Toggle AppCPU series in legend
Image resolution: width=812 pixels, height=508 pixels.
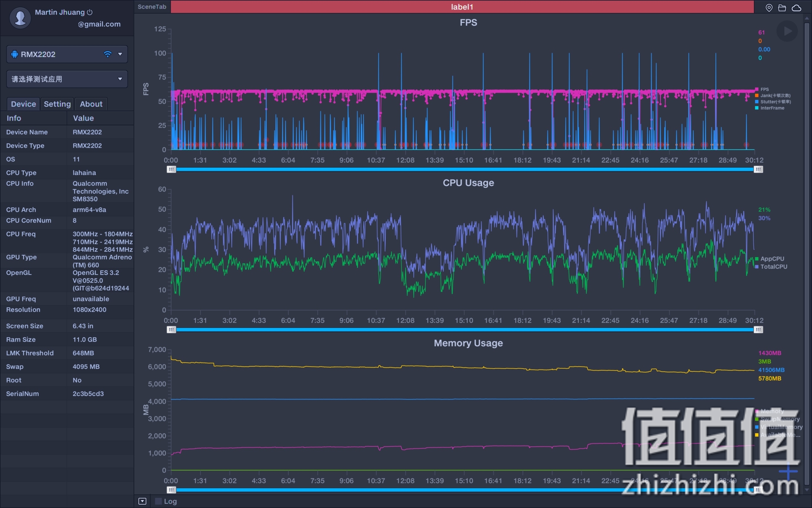[769, 259]
